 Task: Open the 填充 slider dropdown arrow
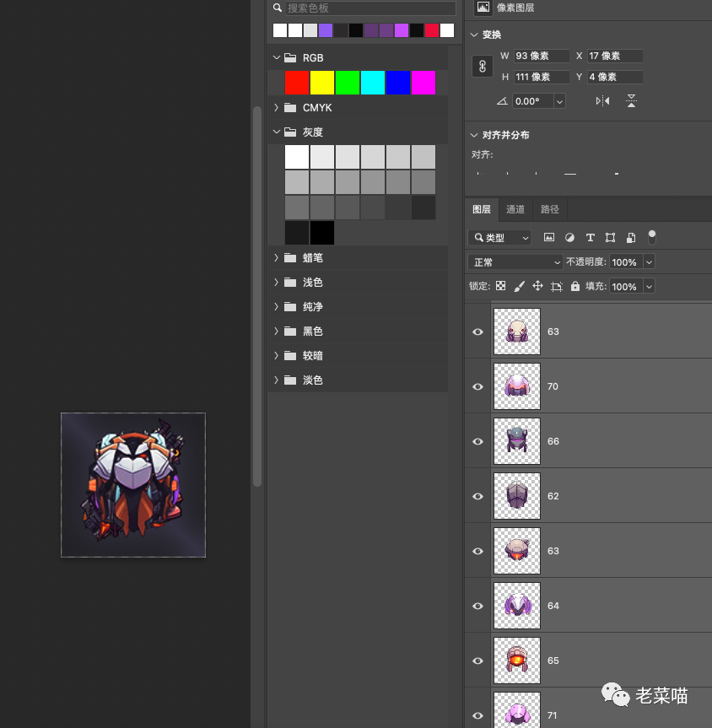pos(650,287)
